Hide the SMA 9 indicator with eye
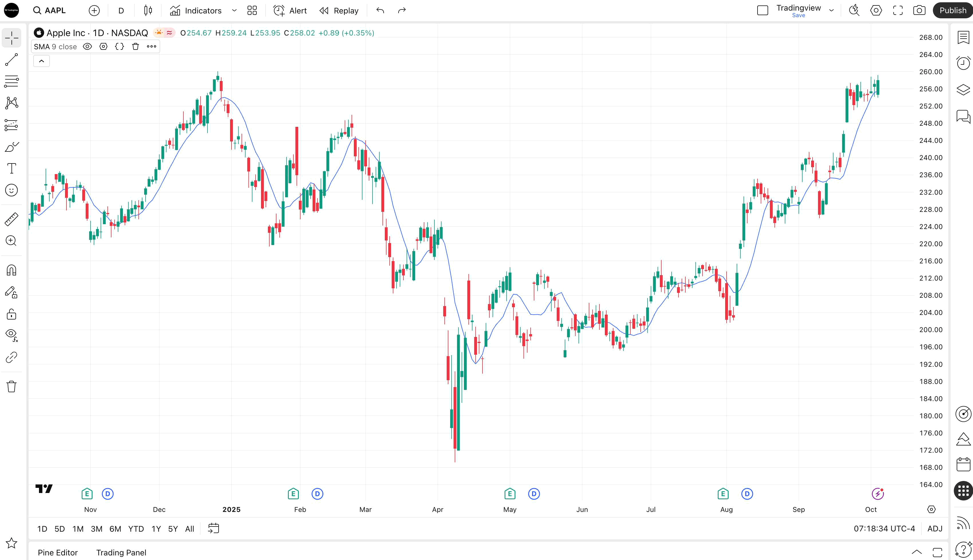The width and height of the screenshot is (973, 560). (87, 47)
